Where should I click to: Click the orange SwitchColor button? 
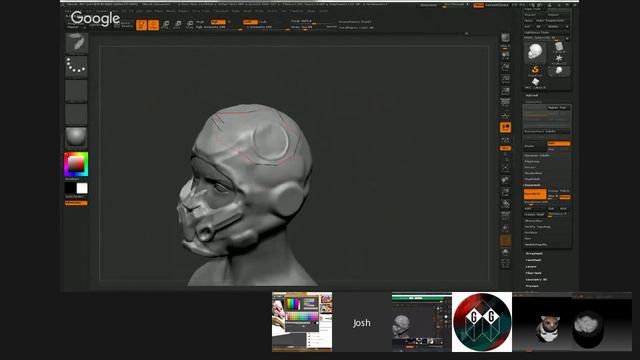[x=76, y=203]
